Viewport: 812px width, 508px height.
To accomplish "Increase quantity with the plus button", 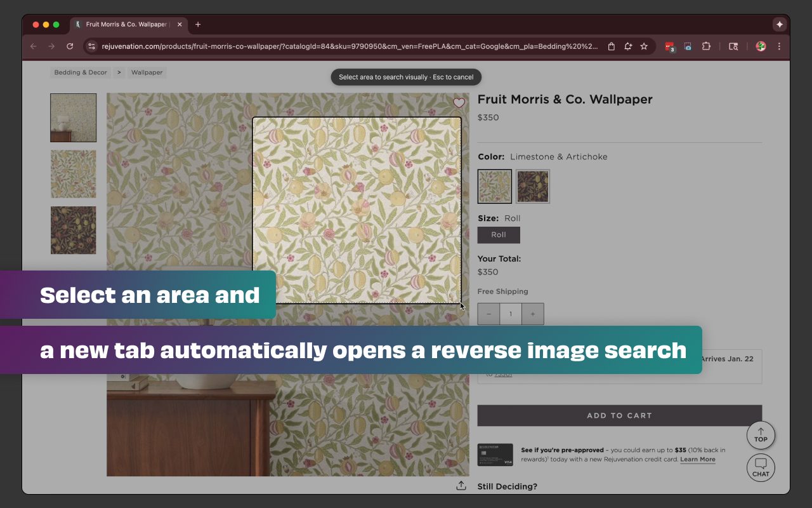I will [533, 314].
